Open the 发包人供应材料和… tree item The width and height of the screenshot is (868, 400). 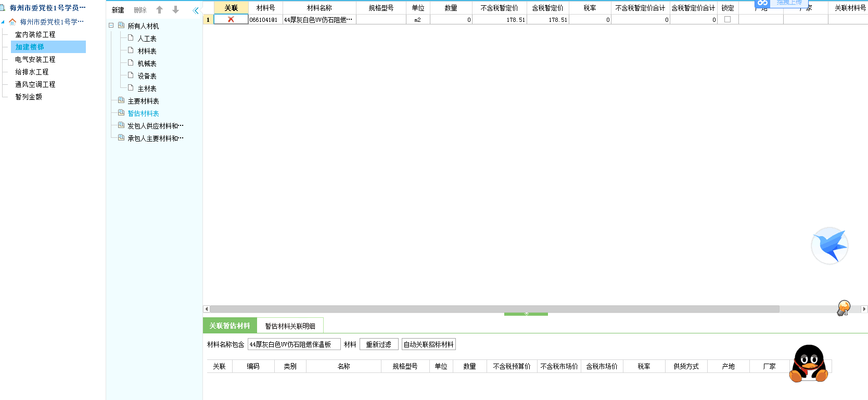coord(156,126)
